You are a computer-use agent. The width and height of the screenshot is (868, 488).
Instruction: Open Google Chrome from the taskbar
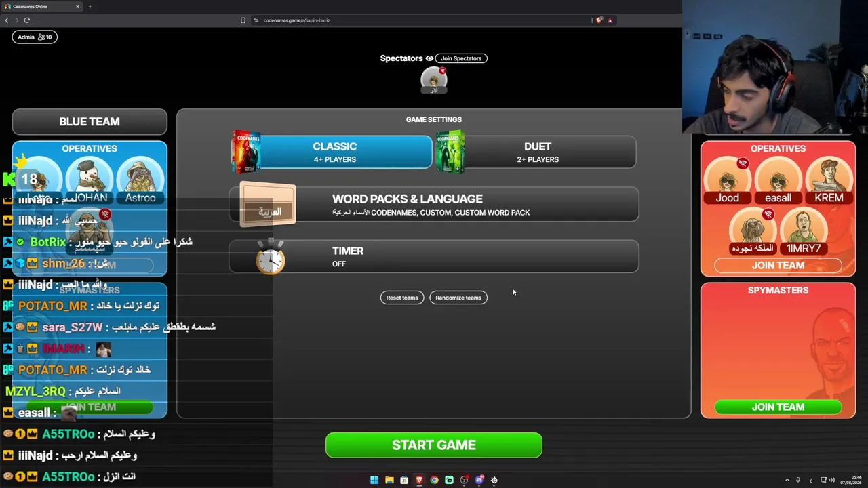click(434, 480)
